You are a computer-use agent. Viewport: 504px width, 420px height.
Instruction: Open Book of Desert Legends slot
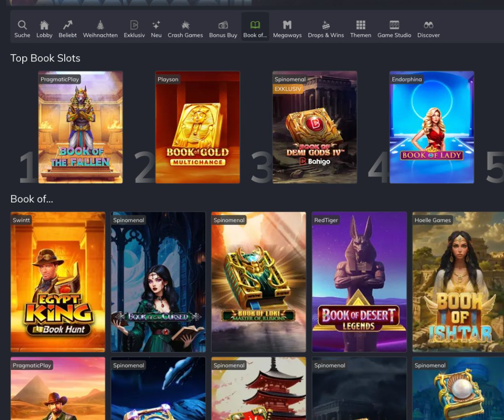click(359, 282)
